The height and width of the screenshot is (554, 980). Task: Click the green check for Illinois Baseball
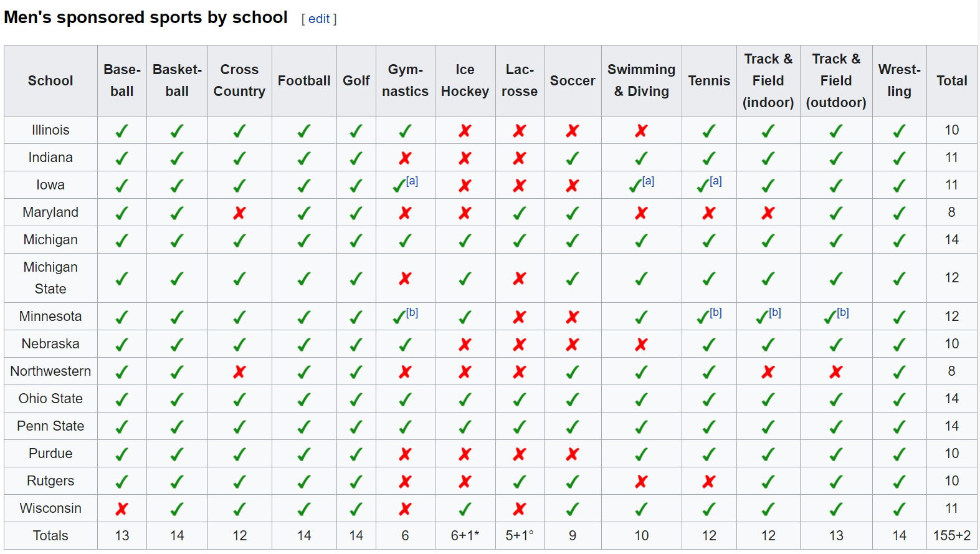pos(122,131)
